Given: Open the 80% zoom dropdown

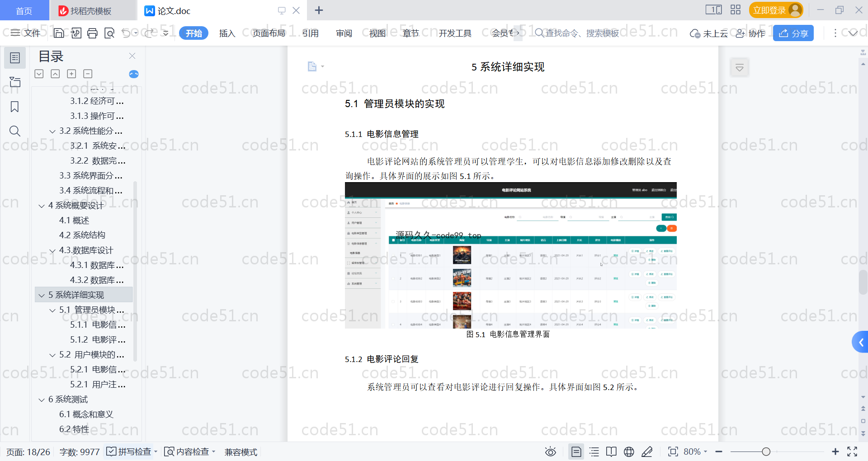Looking at the screenshot, I should [x=695, y=452].
